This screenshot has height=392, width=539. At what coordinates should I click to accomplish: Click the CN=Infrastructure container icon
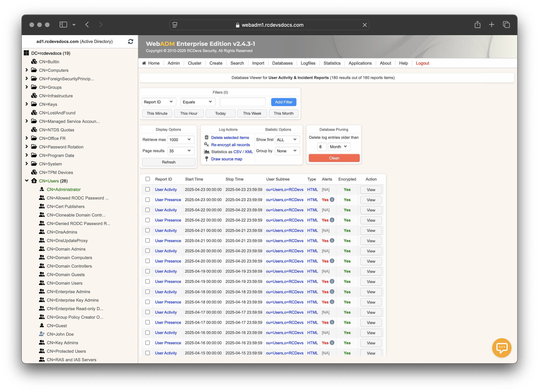[x=34, y=96]
